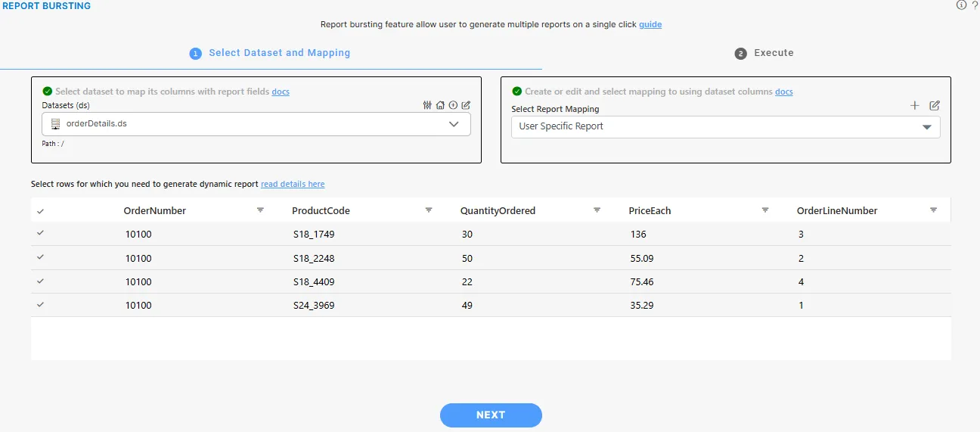Screen dimensions: 980x432
Task: Add a new report mapping with plus icon
Action: click(915, 105)
